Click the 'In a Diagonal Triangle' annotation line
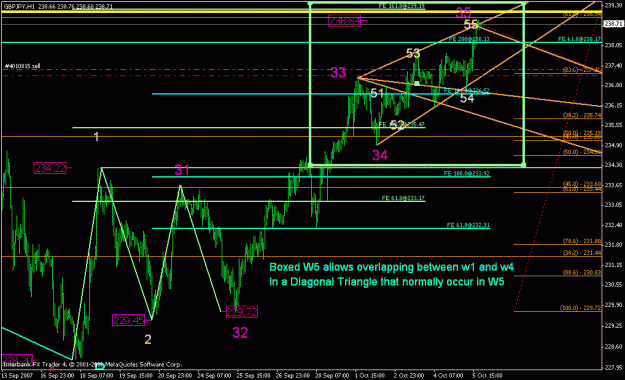 point(387,282)
